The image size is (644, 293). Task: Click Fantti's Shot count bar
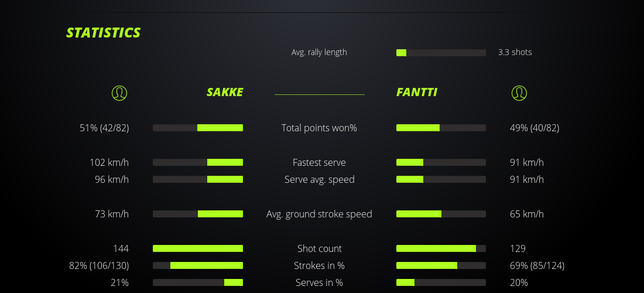(x=441, y=248)
